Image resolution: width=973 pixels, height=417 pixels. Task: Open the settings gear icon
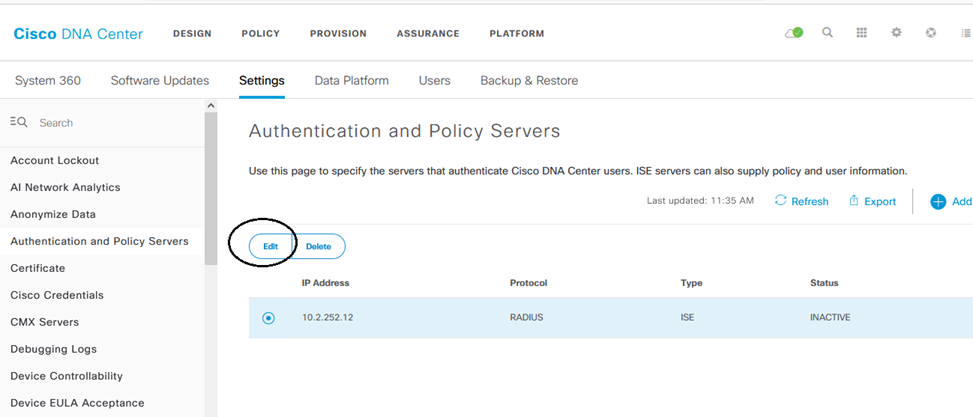pyautogui.click(x=896, y=33)
